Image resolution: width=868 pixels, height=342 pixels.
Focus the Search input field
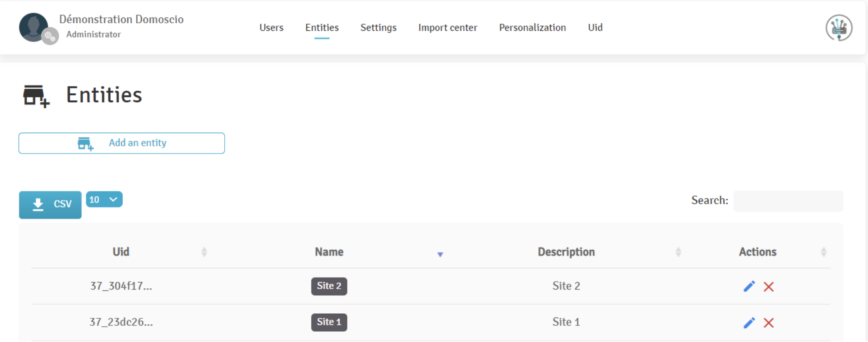(x=788, y=201)
